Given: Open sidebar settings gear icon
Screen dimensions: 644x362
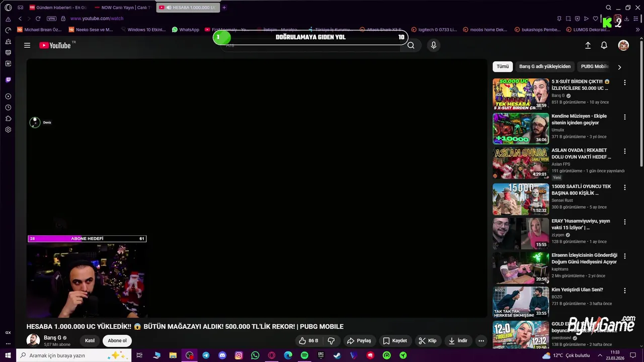Looking at the screenshot, I should (8, 130).
